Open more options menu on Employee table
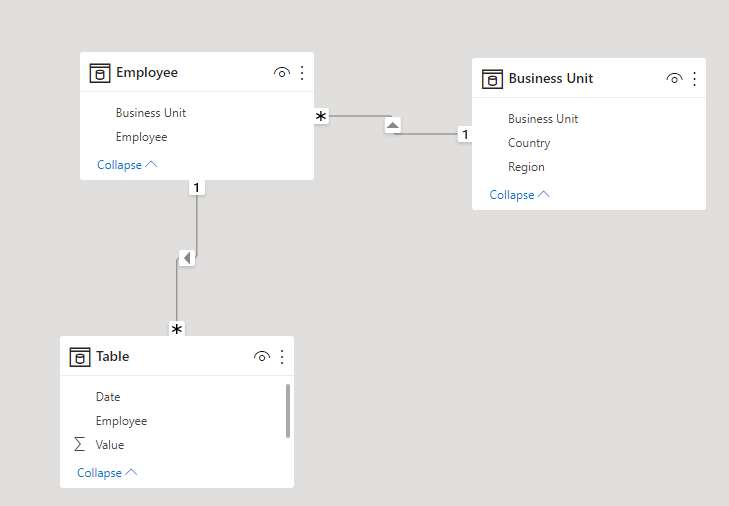 [302, 73]
